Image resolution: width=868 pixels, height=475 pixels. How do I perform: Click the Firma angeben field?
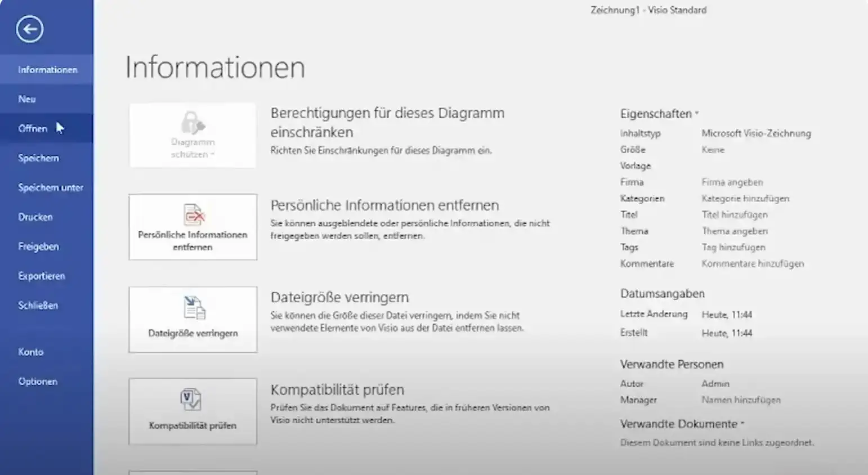[732, 182]
